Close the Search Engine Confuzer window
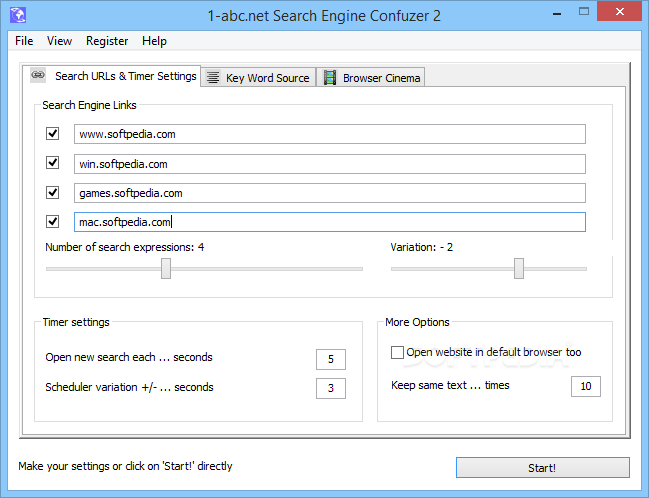Screen dimensions: 649x498 pos(620,12)
